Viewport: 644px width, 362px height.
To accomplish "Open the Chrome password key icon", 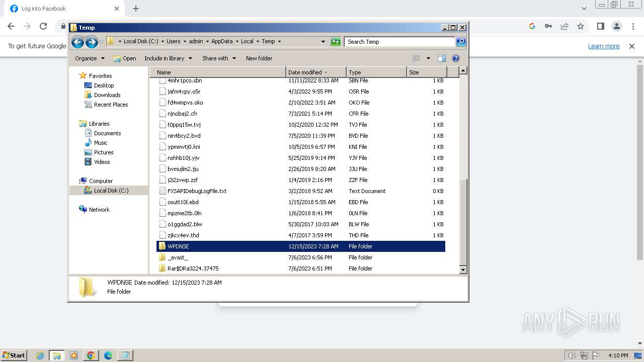I will point(548,26).
